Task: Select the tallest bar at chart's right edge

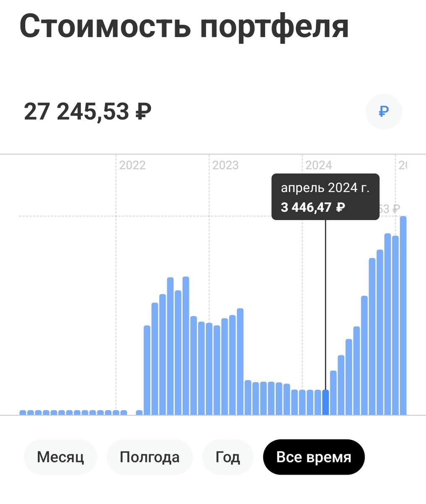Action: (x=403, y=315)
